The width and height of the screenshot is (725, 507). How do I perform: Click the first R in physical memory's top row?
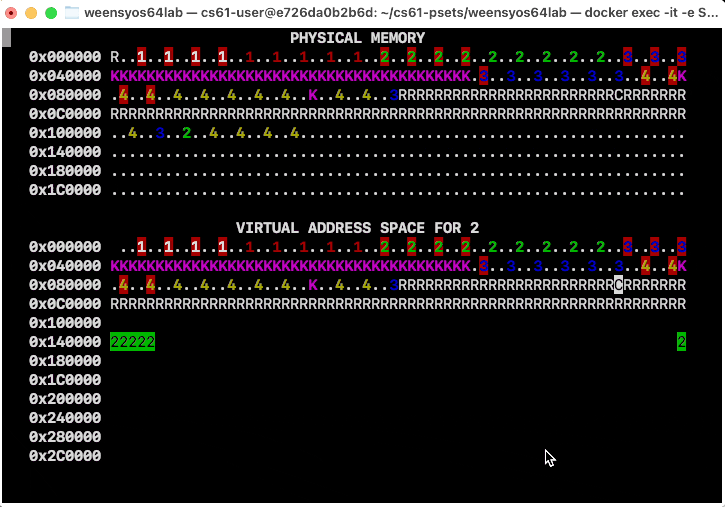(114, 57)
